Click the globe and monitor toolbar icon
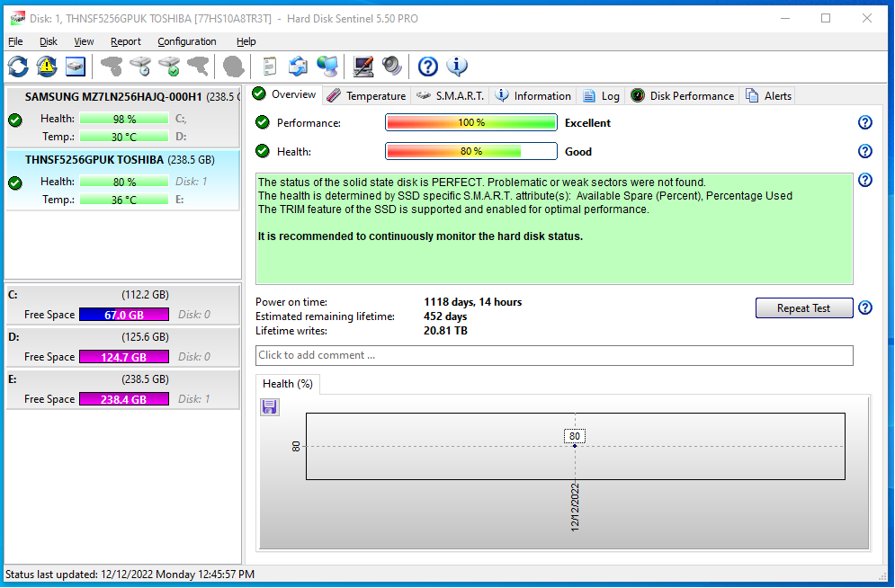 [327, 66]
